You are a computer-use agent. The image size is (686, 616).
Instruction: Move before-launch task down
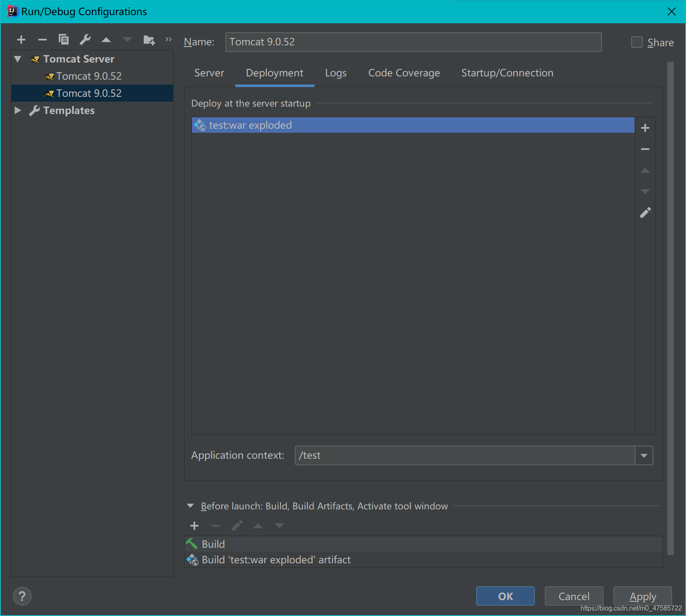point(279,526)
